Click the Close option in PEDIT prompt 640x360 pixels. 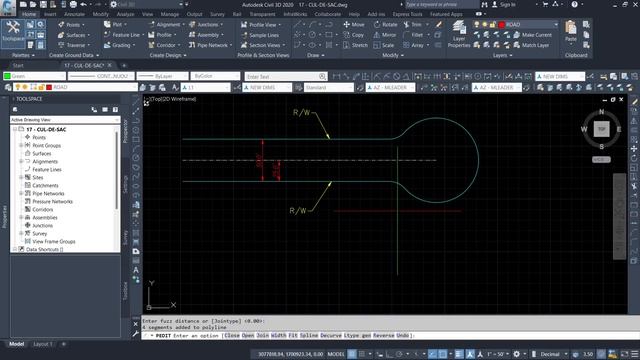click(232, 336)
